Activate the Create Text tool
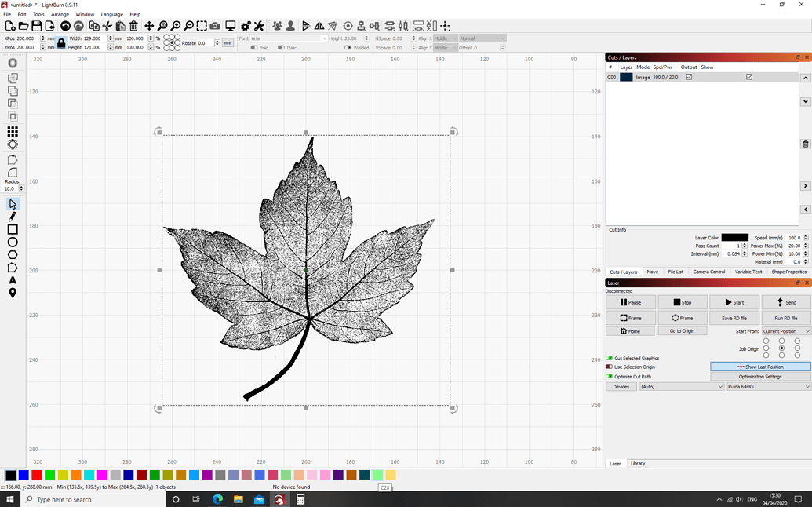Viewport: 812px width, 507px height. (12, 279)
